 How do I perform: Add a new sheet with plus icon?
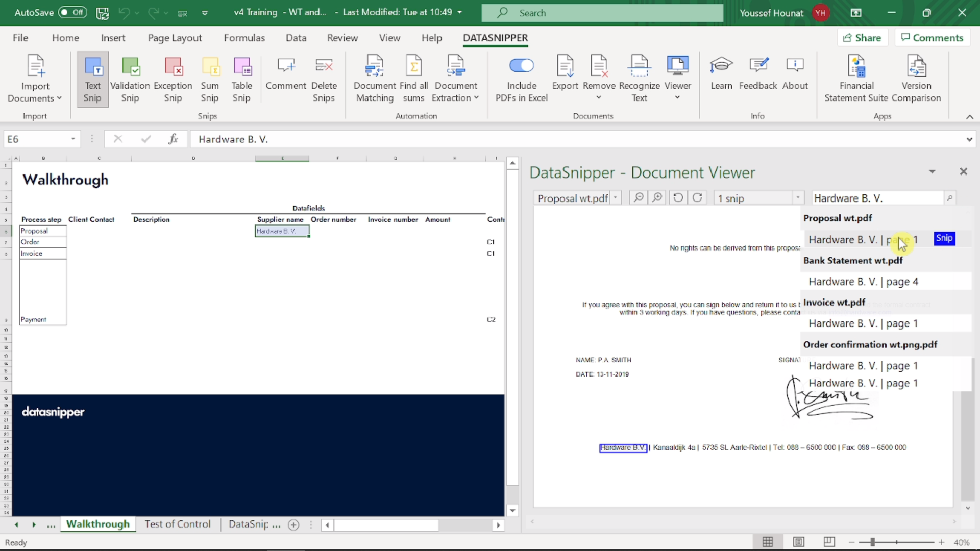pyautogui.click(x=293, y=524)
